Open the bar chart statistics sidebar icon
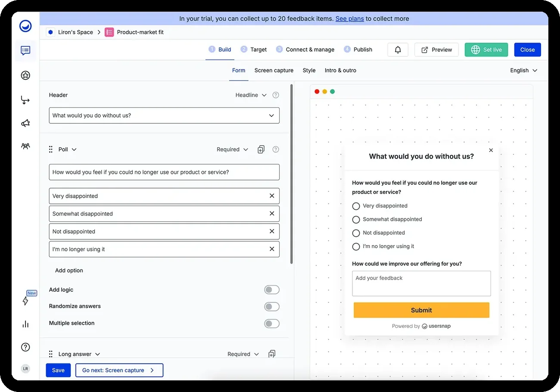Image resolution: width=560 pixels, height=392 pixels. pyautogui.click(x=25, y=324)
